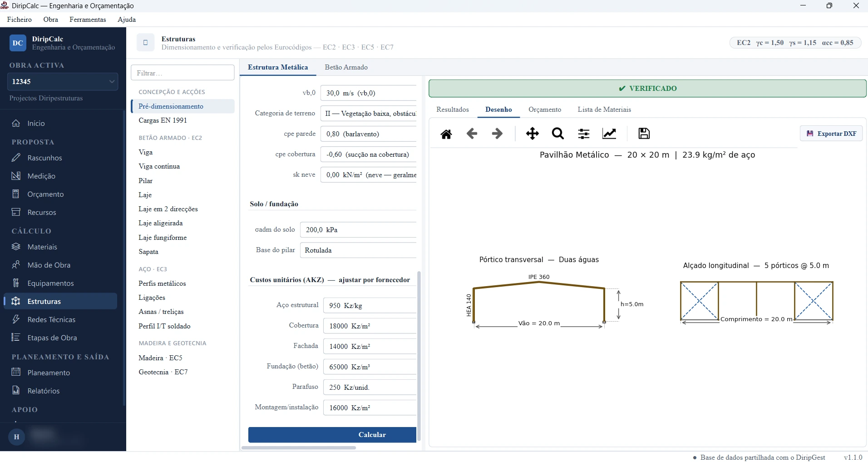
Task: Click the forward arrow in drawing toolbar
Action: (498, 134)
